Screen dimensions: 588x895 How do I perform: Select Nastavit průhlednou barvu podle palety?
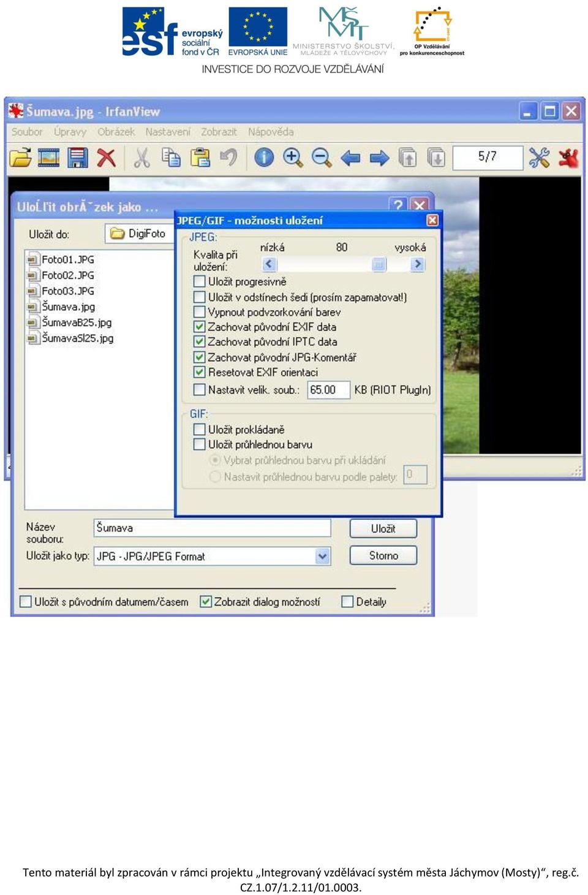click(215, 476)
